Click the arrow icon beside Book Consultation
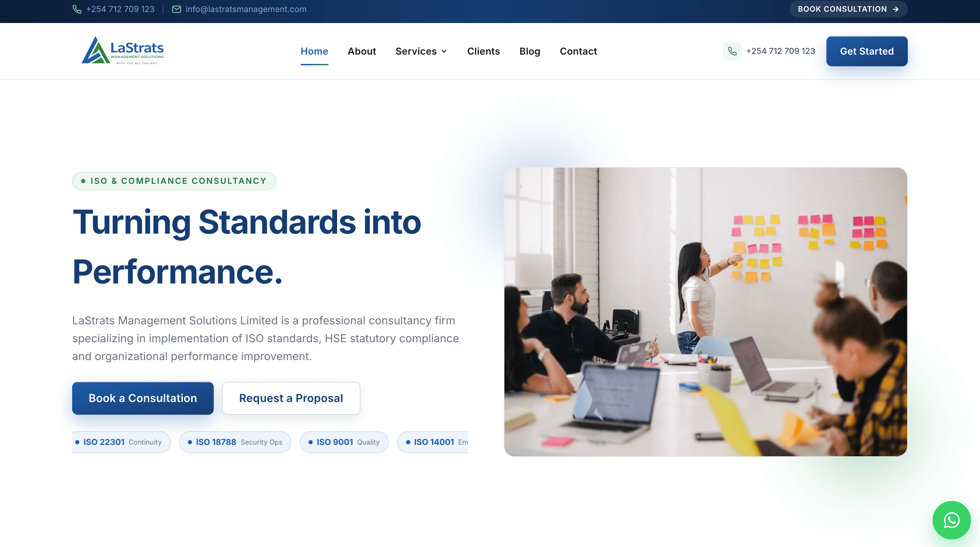 click(895, 9)
